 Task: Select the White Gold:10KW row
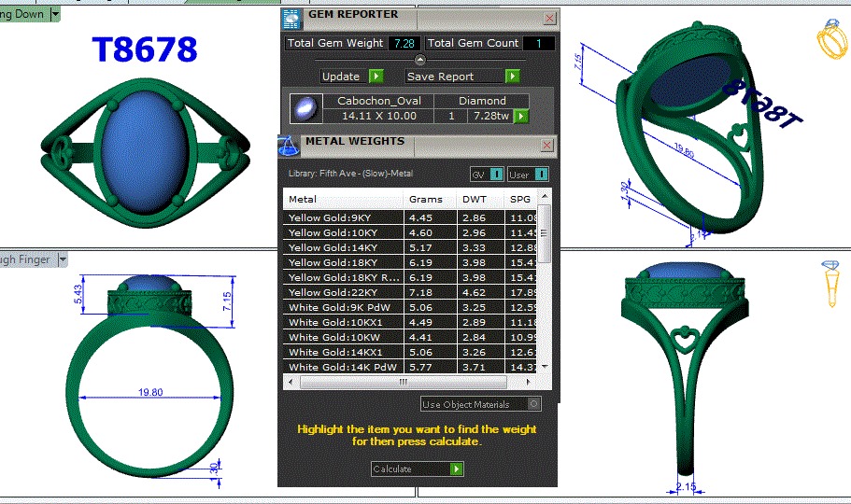tap(343, 337)
